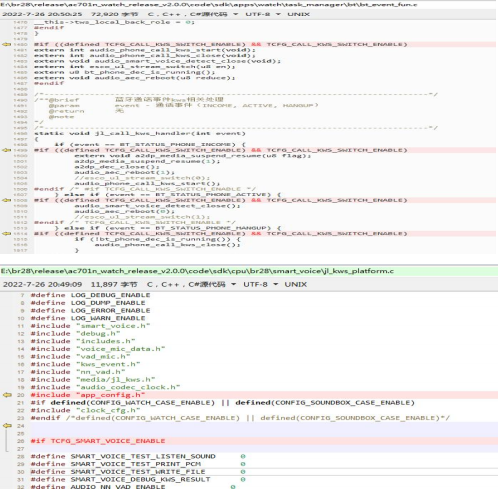The image size is (498, 489).
Task: Click the line 'extern void audio_aec_reboot(u8 reduce);'
Action: pyautogui.click(x=135, y=78)
